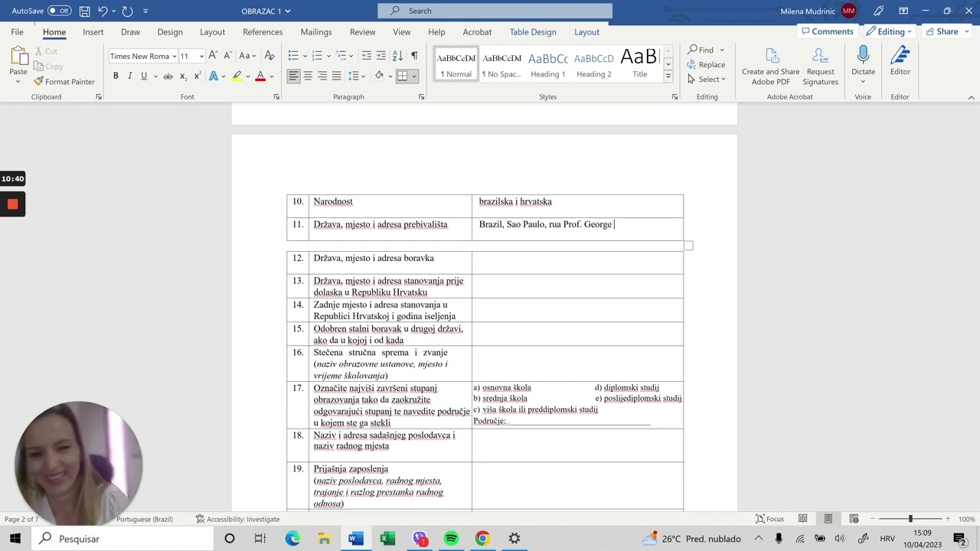Open the Editor pane
This screenshot has height=551, width=980.
(x=900, y=61)
